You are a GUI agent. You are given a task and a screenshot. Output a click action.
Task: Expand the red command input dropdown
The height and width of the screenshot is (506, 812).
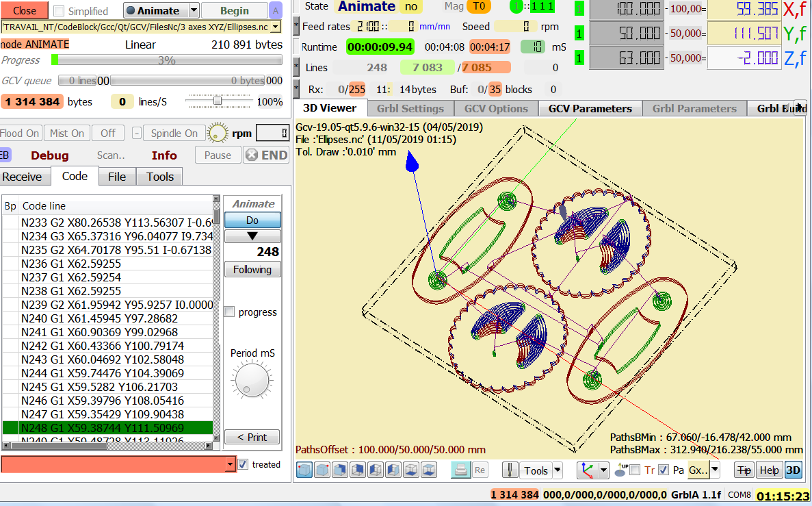(231, 464)
